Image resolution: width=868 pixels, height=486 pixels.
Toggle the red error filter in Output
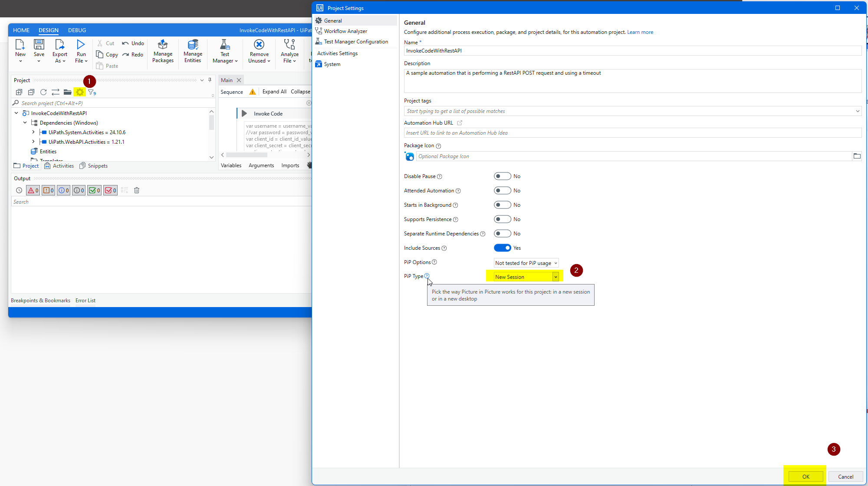pyautogui.click(x=33, y=190)
